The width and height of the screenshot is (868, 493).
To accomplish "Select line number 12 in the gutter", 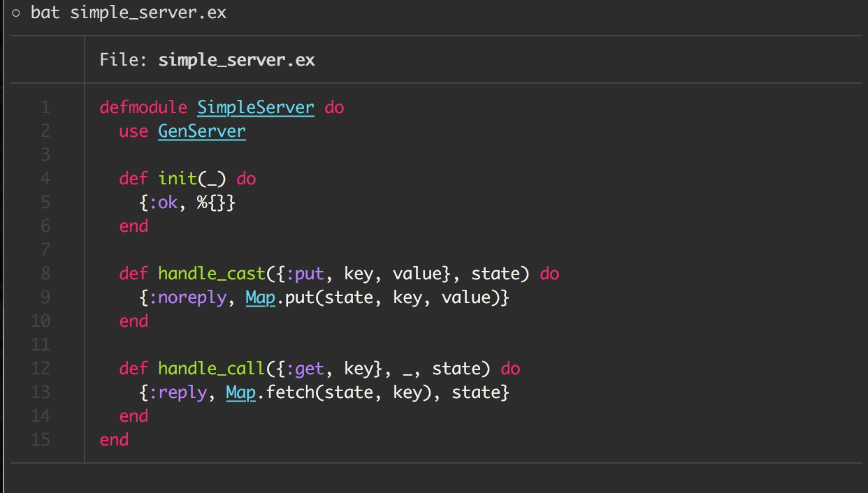I will click(x=41, y=369).
